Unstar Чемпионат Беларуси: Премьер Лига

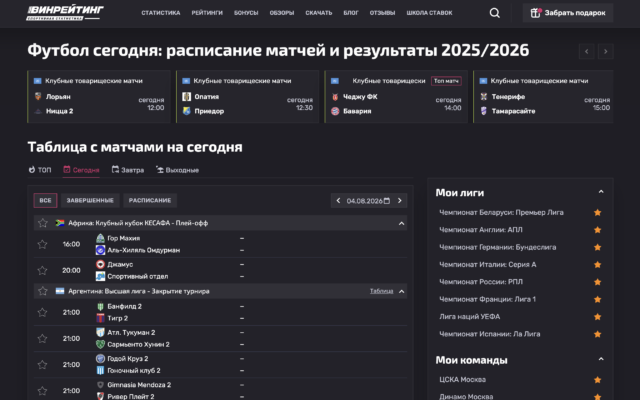click(597, 212)
